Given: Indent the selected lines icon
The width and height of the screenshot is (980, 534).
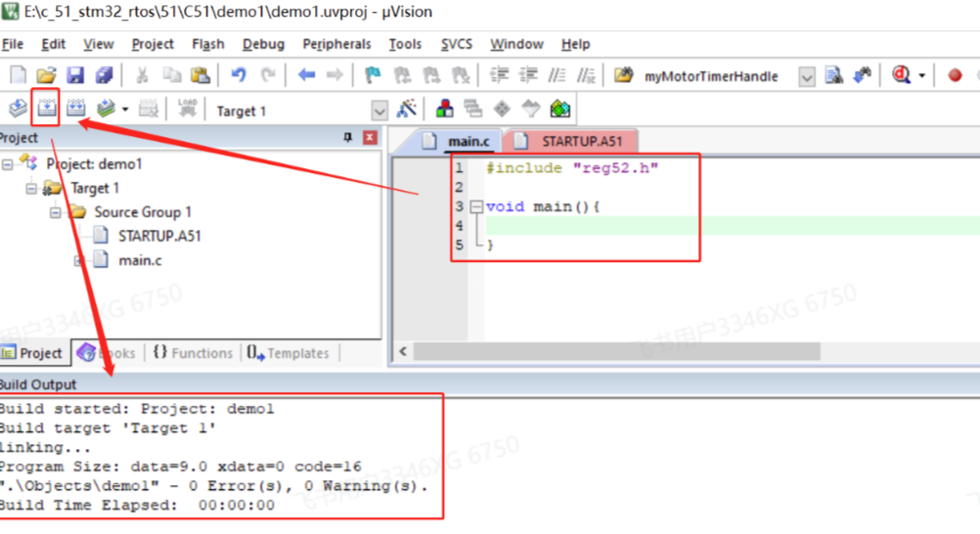Looking at the screenshot, I should pyautogui.click(x=499, y=75).
